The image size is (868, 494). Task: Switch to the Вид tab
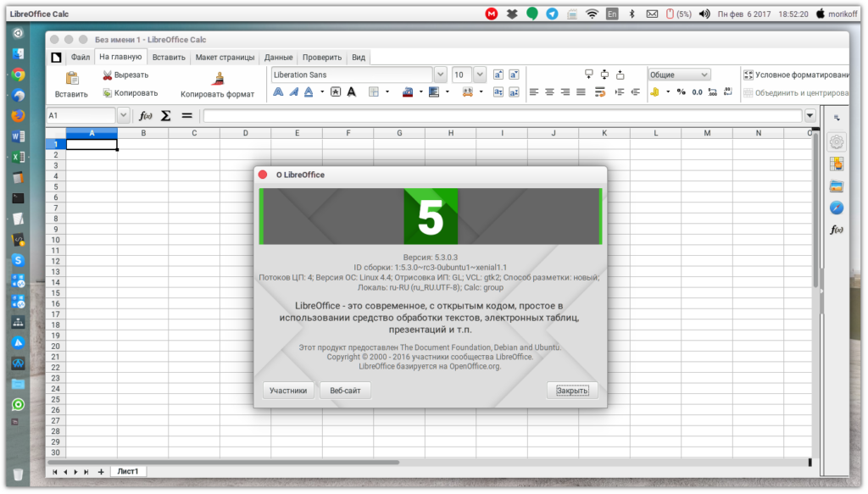[359, 58]
